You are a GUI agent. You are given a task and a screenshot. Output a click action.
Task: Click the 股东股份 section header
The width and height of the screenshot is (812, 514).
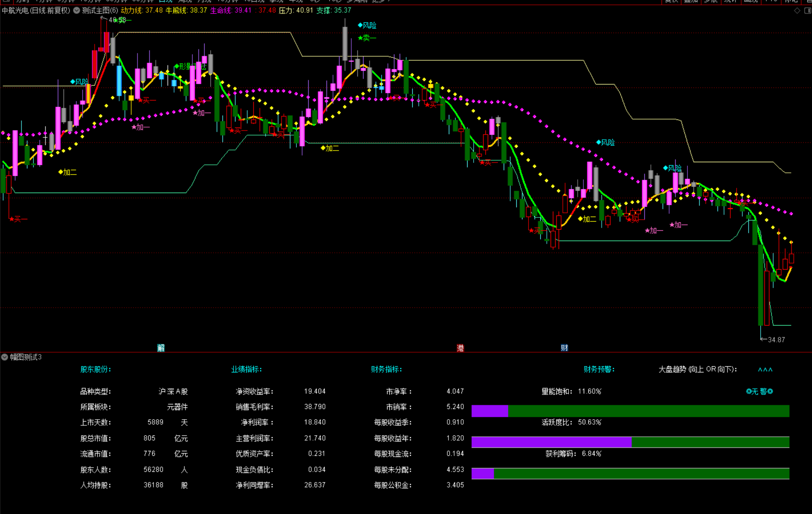(x=96, y=369)
